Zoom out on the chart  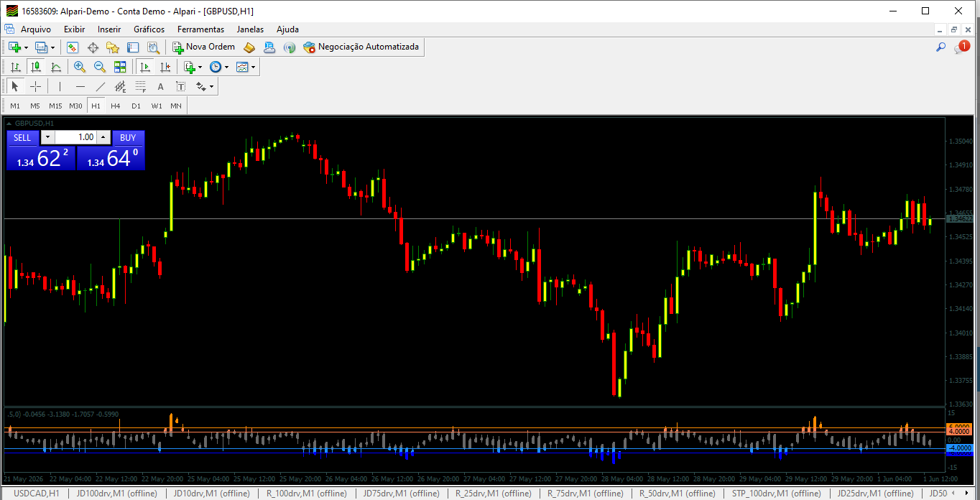coord(100,67)
